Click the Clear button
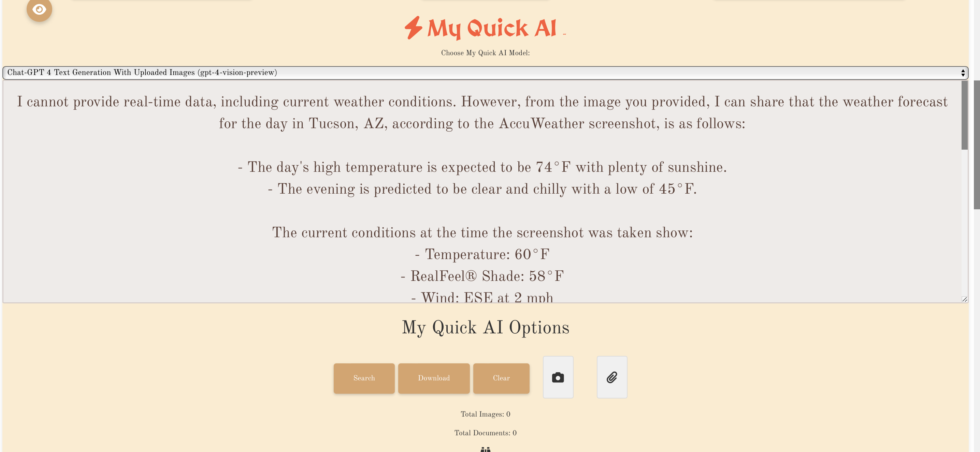The width and height of the screenshot is (980, 452). click(x=501, y=378)
